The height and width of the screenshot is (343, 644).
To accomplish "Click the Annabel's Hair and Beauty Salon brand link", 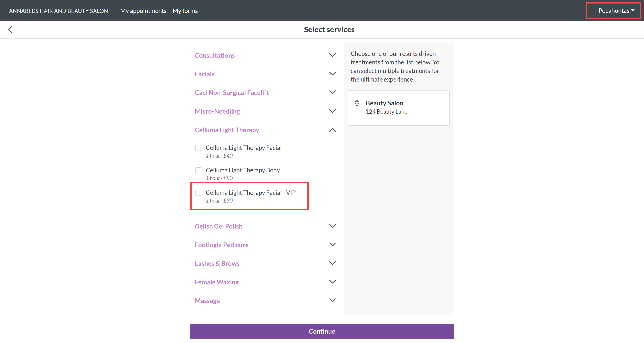I will pos(59,11).
